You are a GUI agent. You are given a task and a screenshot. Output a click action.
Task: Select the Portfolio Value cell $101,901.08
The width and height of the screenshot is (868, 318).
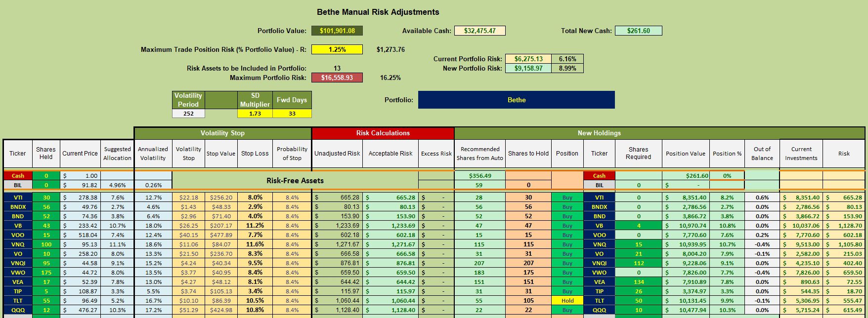337,31
